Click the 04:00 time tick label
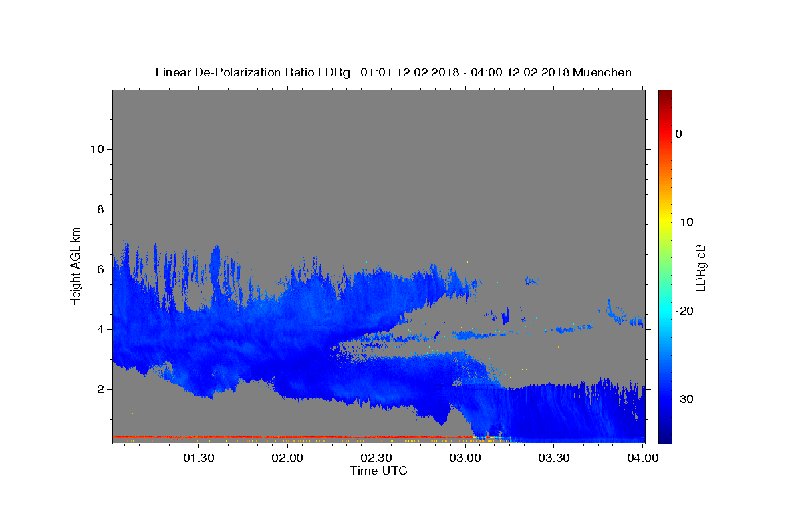Image resolution: width=798 pixels, height=532 pixels. 643,458
